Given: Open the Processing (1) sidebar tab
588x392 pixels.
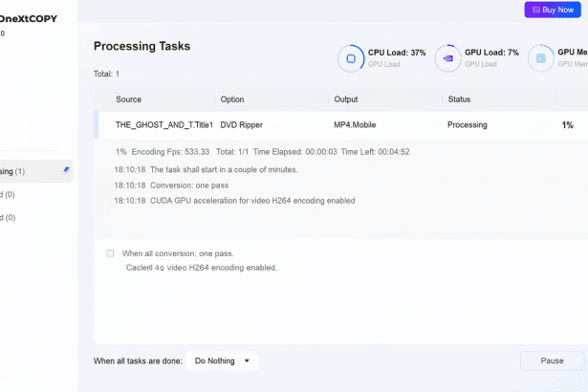Looking at the screenshot, I should (36, 171).
